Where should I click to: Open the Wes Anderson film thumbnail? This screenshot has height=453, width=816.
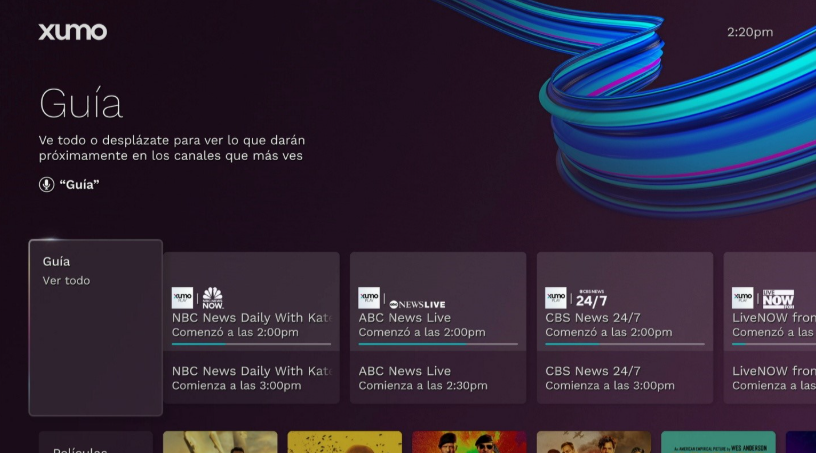[x=718, y=442]
